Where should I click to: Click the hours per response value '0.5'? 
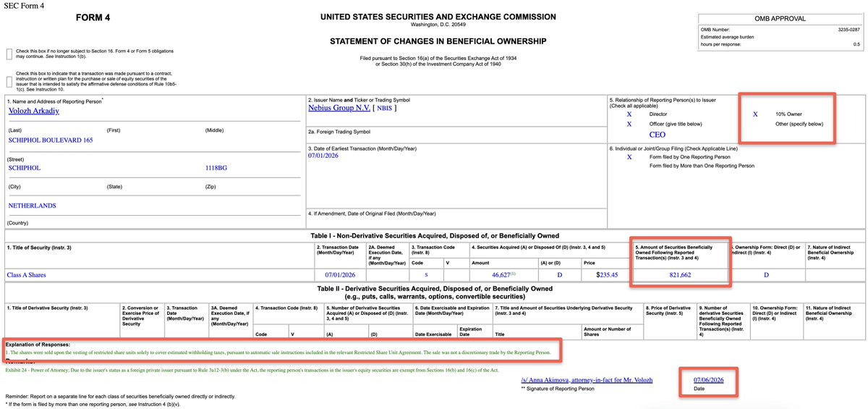pos(855,45)
